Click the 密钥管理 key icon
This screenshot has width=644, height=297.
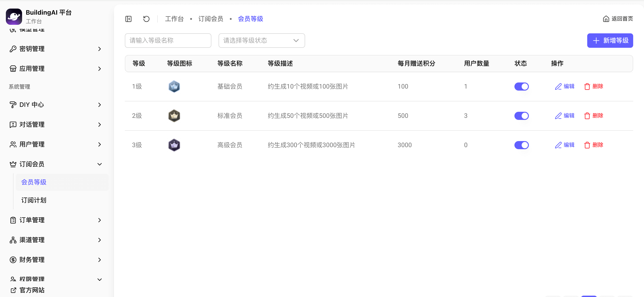13,49
